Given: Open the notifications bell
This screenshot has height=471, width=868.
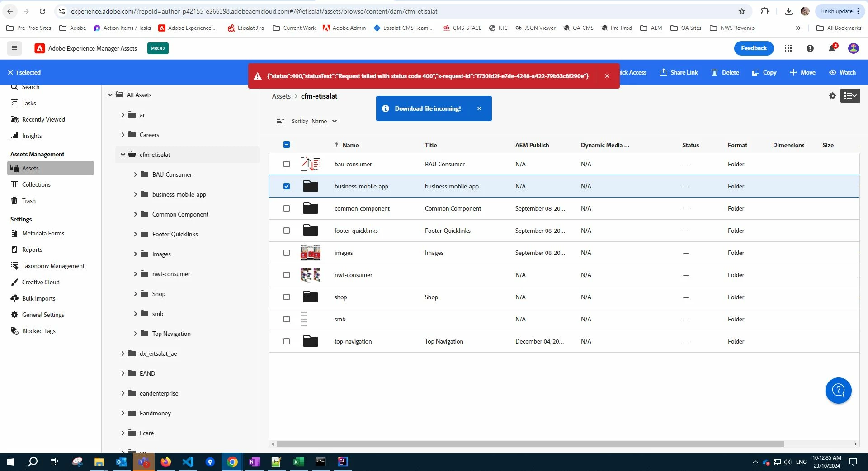Looking at the screenshot, I should click(832, 48).
